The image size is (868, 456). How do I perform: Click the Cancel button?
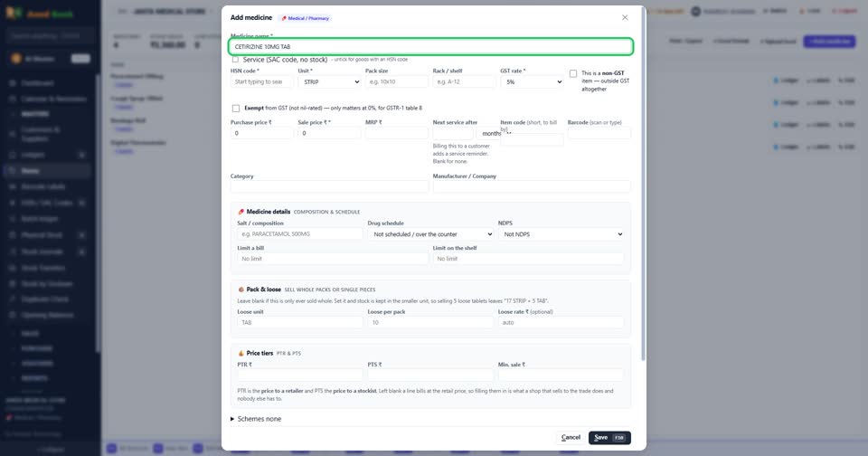(x=571, y=438)
